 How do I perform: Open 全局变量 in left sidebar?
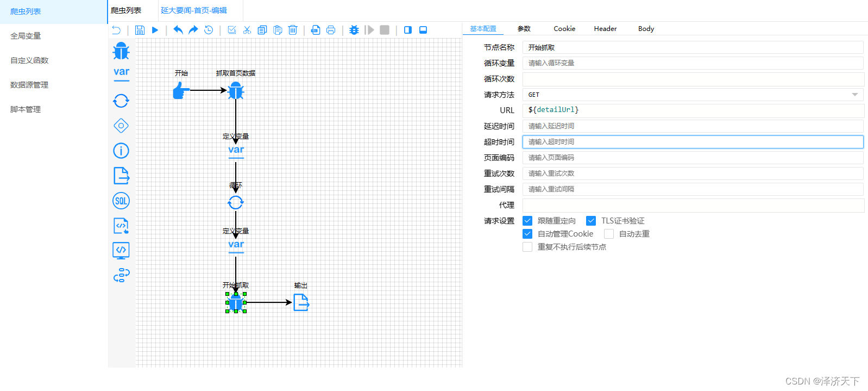[x=26, y=36]
